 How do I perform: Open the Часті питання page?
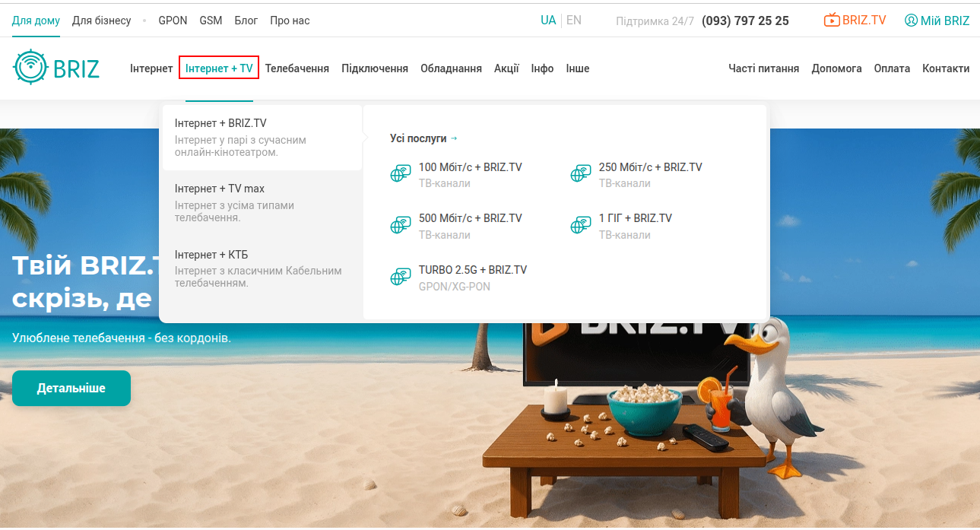(x=763, y=68)
